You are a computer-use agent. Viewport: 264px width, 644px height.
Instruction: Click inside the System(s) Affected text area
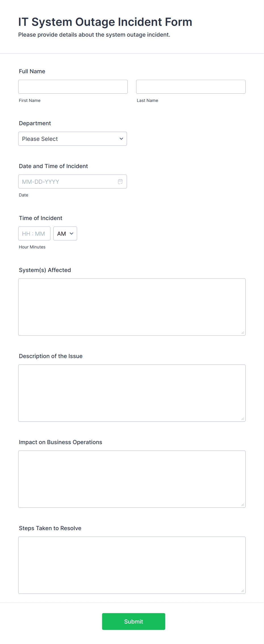click(132, 307)
